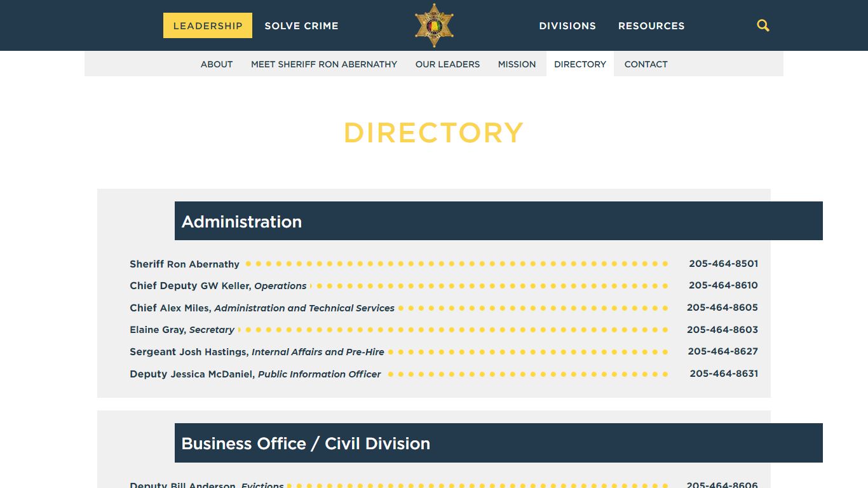This screenshot has width=868, height=488.
Task: Click the sheriff star badge logo
Action: [434, 25]
